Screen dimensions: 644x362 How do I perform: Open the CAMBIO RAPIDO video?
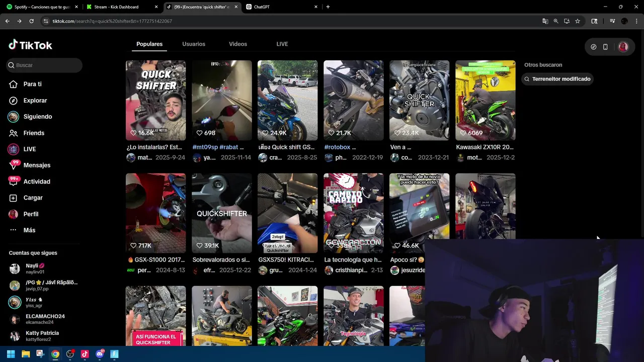(x=353, y=213)
